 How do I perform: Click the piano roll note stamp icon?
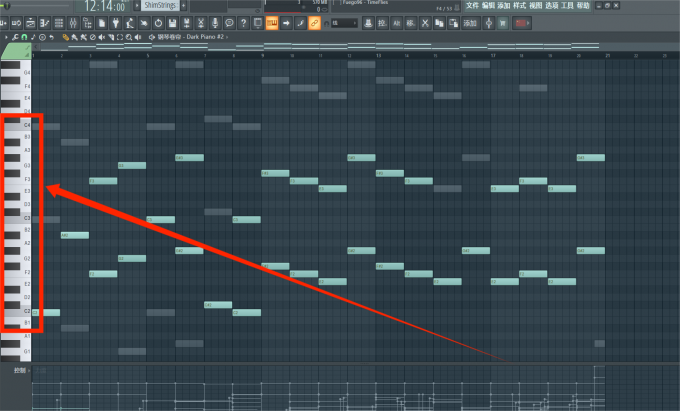tap(33, 37)
